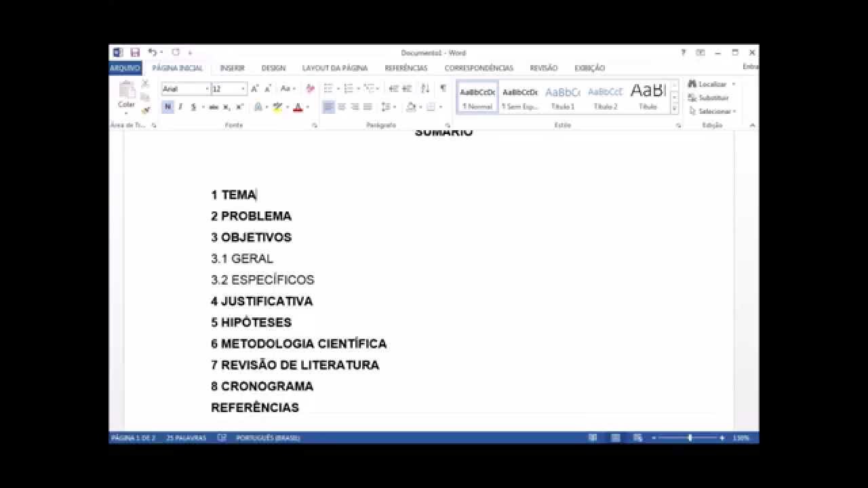Cut selection with the scissors icon

145,84
